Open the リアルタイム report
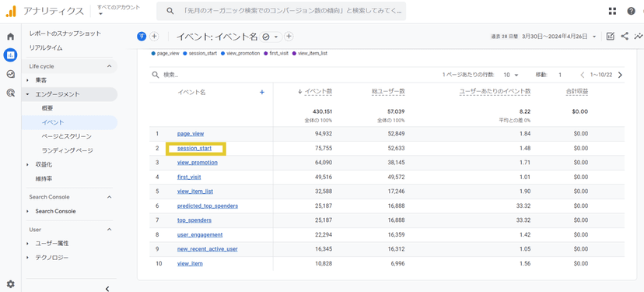Viewport: 644px width, 292px height. point(46,47)
